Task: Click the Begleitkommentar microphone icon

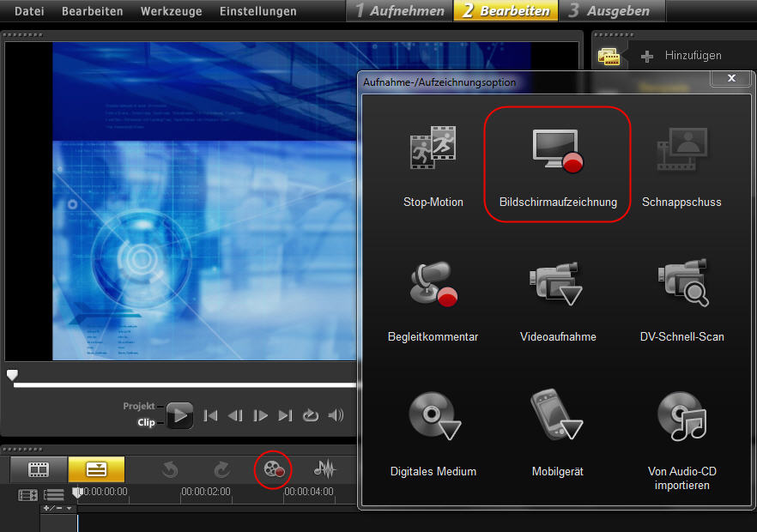Action: [x=433, y=284]
